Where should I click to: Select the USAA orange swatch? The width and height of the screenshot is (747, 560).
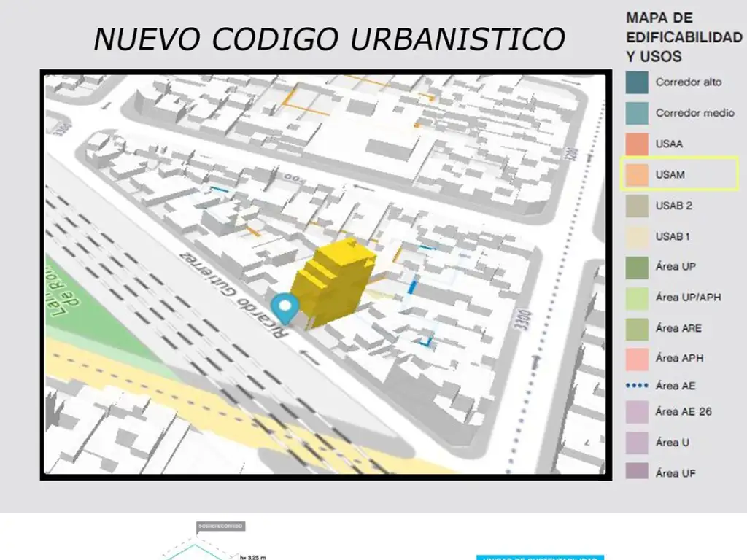[x=637, y=144]
